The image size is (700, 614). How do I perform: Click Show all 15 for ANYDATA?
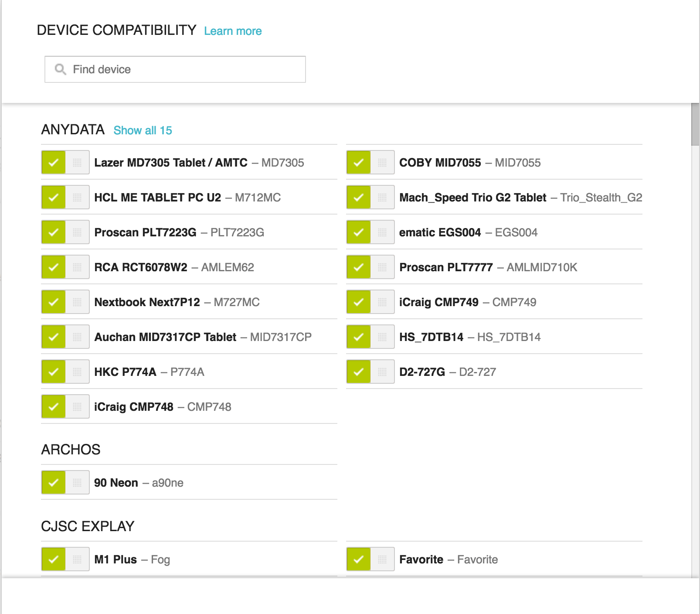click(x=143, y=130)
